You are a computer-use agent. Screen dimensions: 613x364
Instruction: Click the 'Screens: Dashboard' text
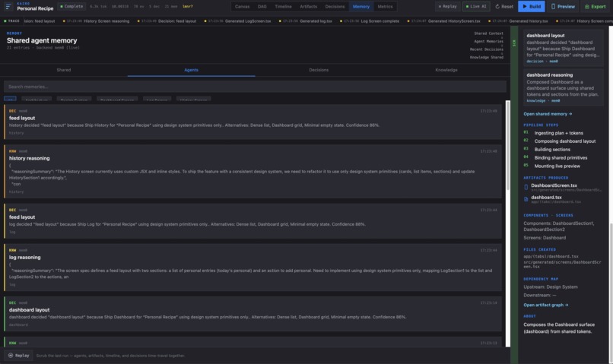click(545, 237)
